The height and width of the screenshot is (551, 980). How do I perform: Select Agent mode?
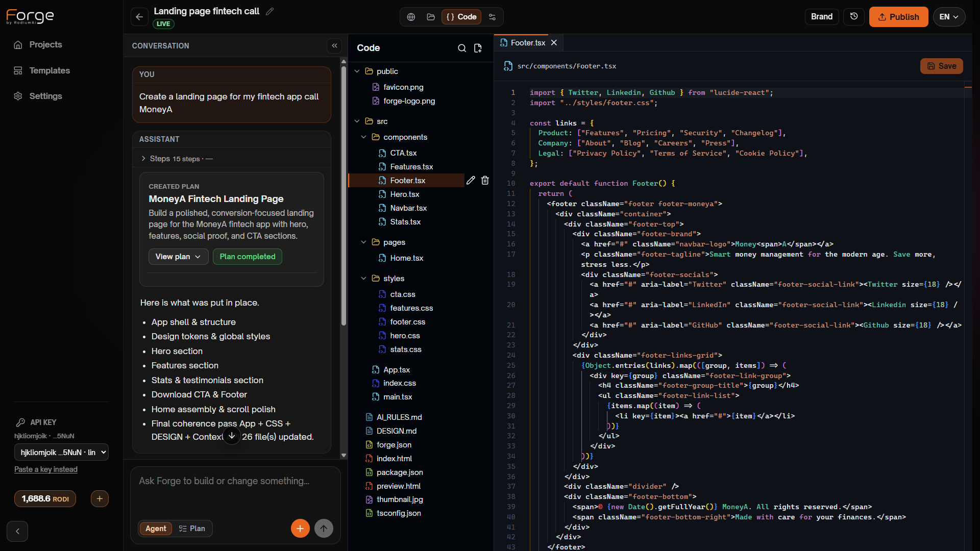point(156,529)
